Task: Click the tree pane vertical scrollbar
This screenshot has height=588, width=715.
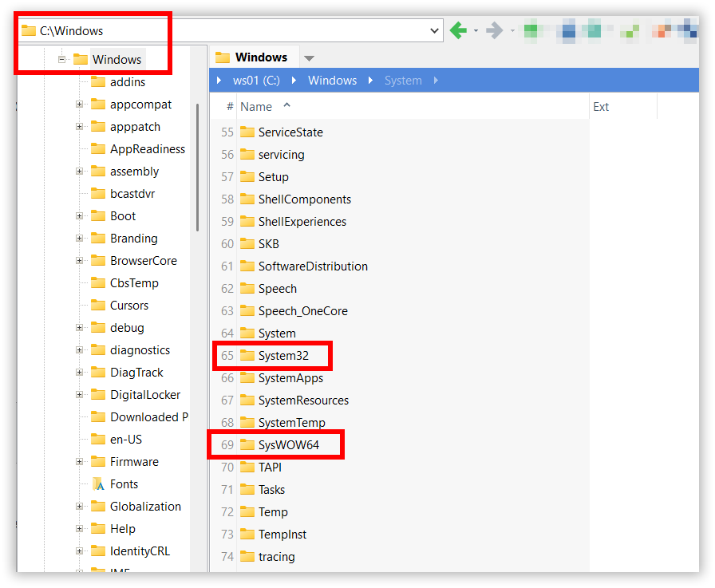Action: pos(197,168)
